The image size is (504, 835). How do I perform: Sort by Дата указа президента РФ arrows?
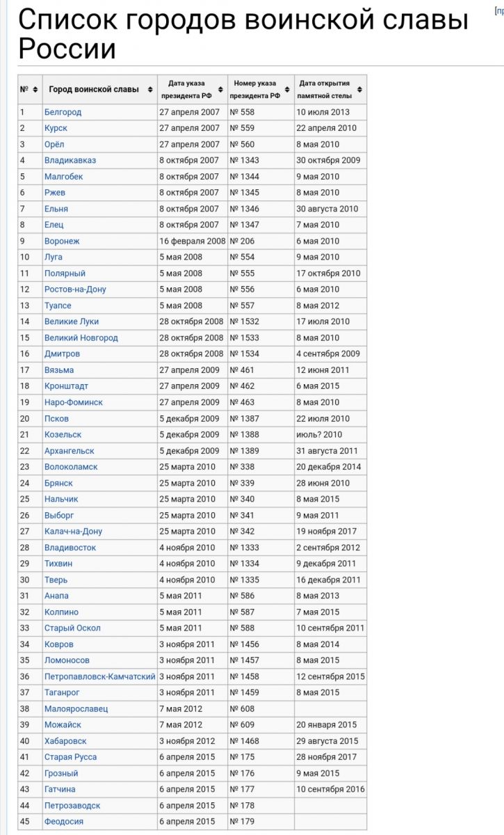coord(220,89)
